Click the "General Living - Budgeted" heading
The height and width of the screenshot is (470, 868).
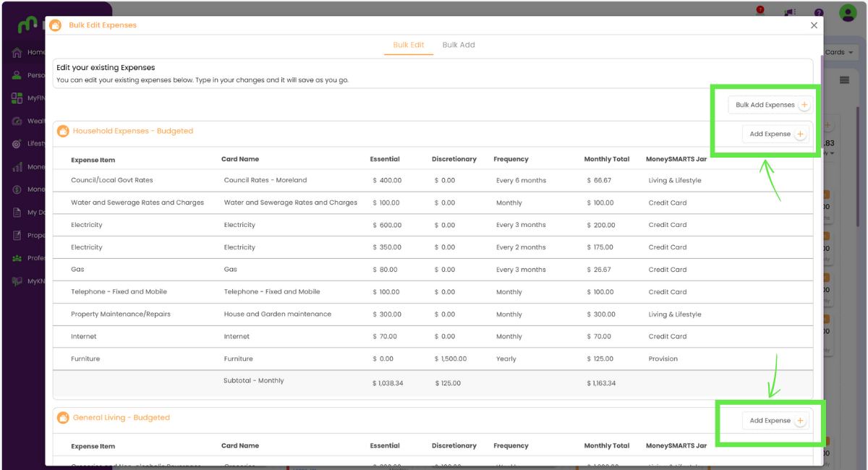click(122, 417)
